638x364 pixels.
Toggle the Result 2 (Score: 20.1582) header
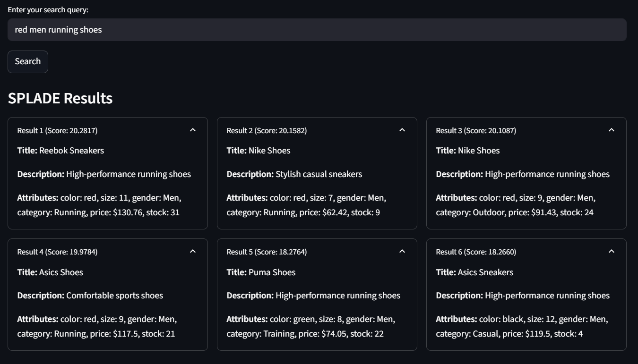[x=317, y=130]
